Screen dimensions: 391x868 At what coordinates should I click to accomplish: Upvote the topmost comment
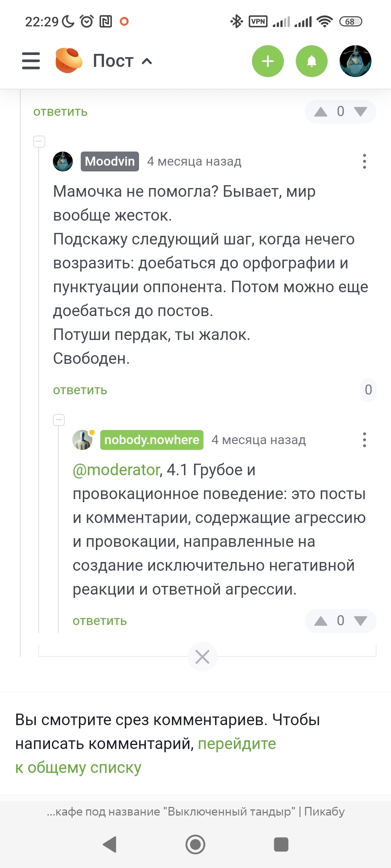click(x=321, y=112)
